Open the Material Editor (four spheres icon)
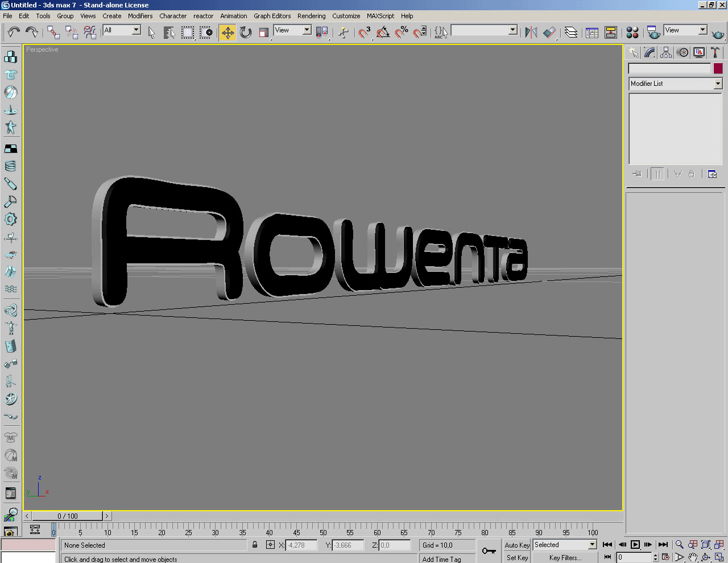The height and width of the screenshot is (563, 728). click(x=632, y=32)
